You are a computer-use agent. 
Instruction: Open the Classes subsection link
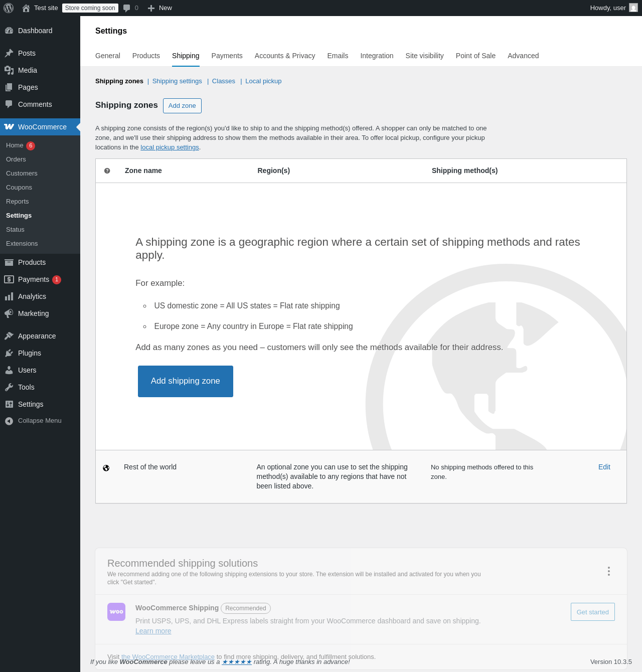point(224,81)
